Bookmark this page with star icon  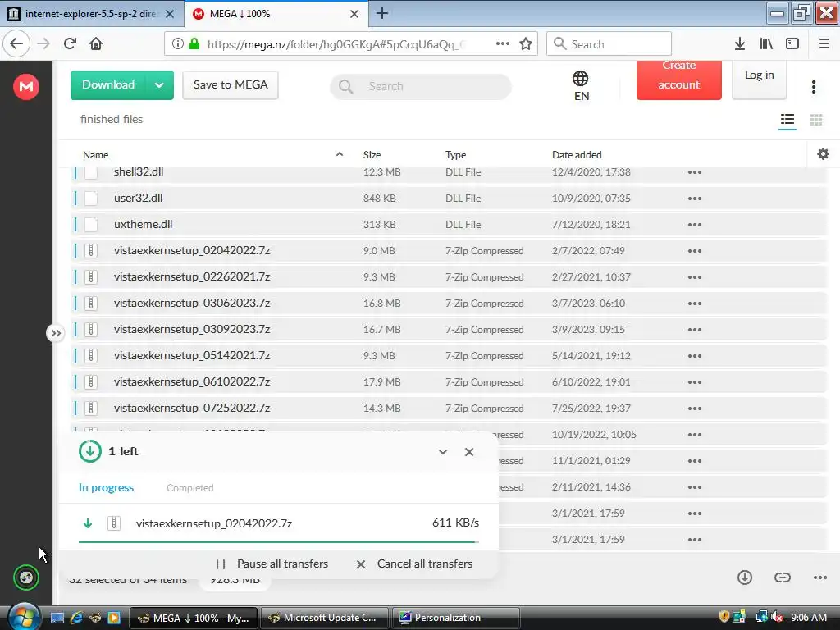click(x=526, y=44)
